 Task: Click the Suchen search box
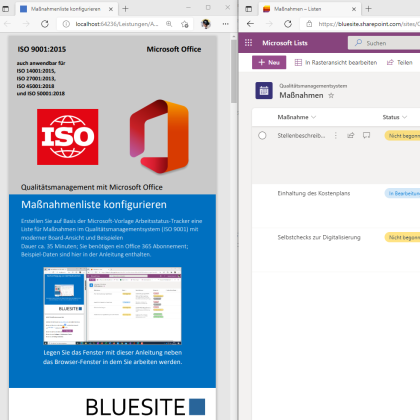click(384, 43)
